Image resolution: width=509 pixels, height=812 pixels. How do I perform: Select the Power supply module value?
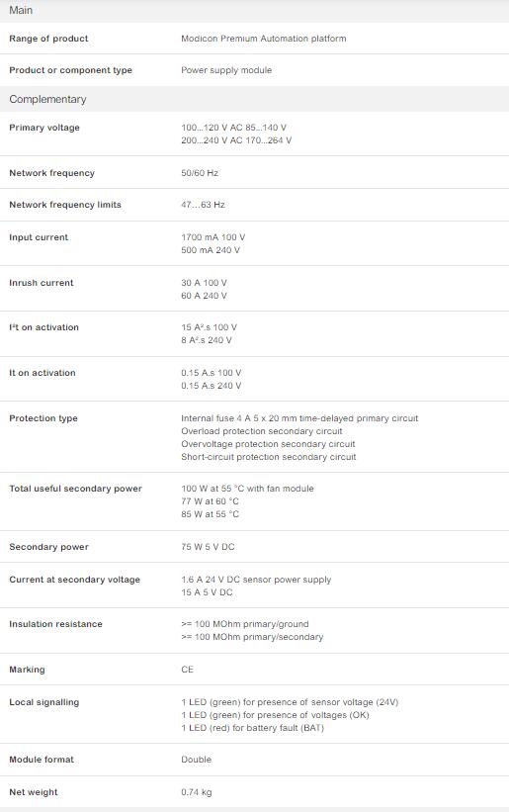(x=226, y=70)
